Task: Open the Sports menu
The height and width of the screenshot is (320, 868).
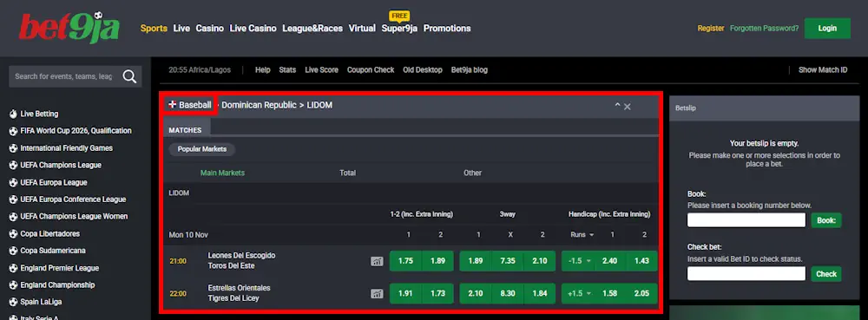Action: [154, 29]
